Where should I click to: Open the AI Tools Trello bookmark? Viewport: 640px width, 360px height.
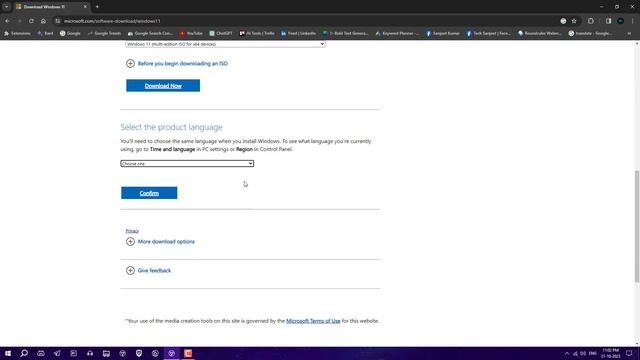(257, 33)
